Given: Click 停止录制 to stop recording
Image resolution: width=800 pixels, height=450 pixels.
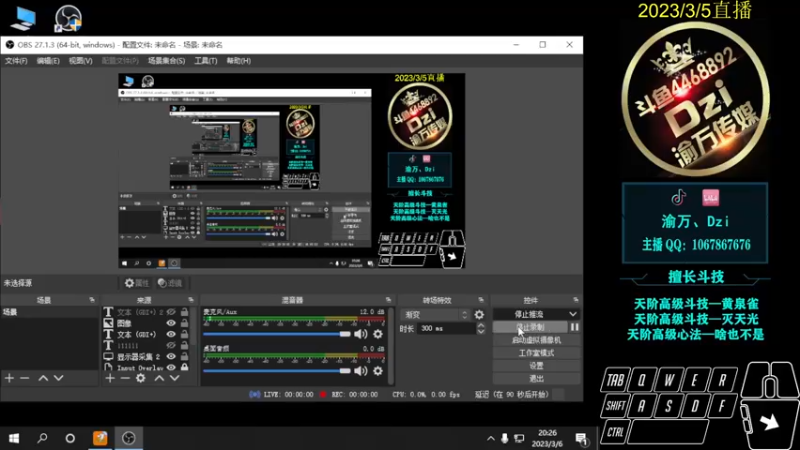Looking at the screenshot, I should pos(530,327).
